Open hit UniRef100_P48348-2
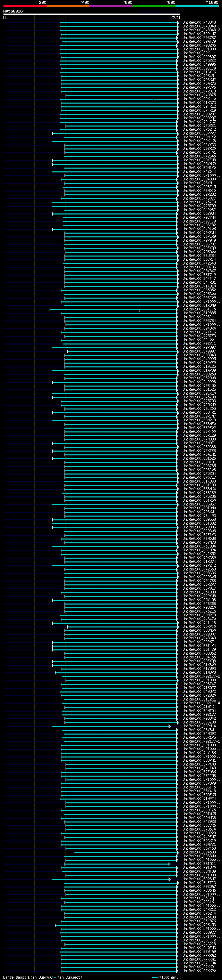This screenshot has width=222, height=980. click(x=201, y=30)
